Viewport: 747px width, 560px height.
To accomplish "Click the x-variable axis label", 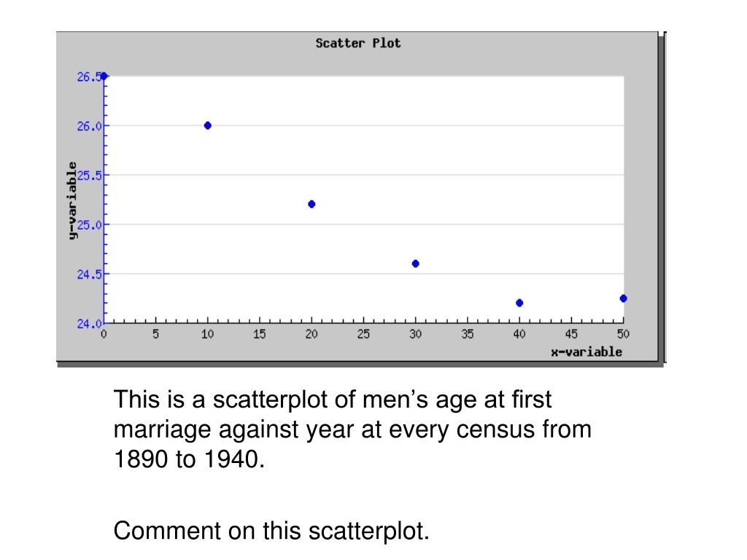I will [x=587, y=352].
